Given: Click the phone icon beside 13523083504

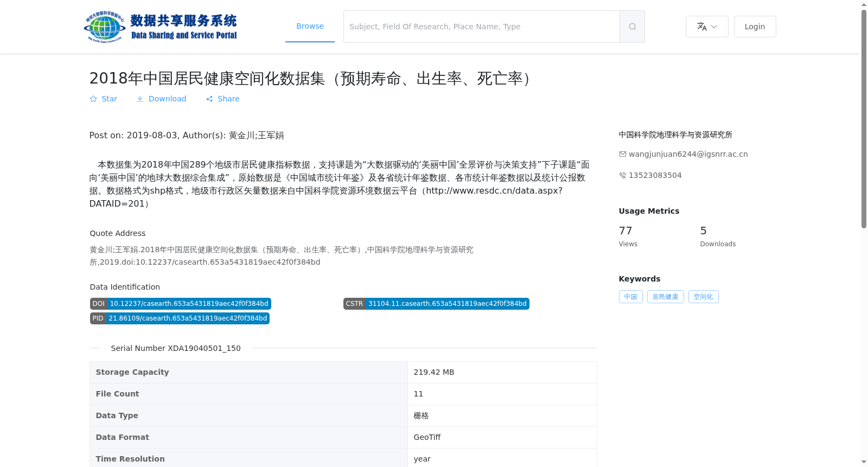Looking at the screenshot, I should [x=623, y=175].
